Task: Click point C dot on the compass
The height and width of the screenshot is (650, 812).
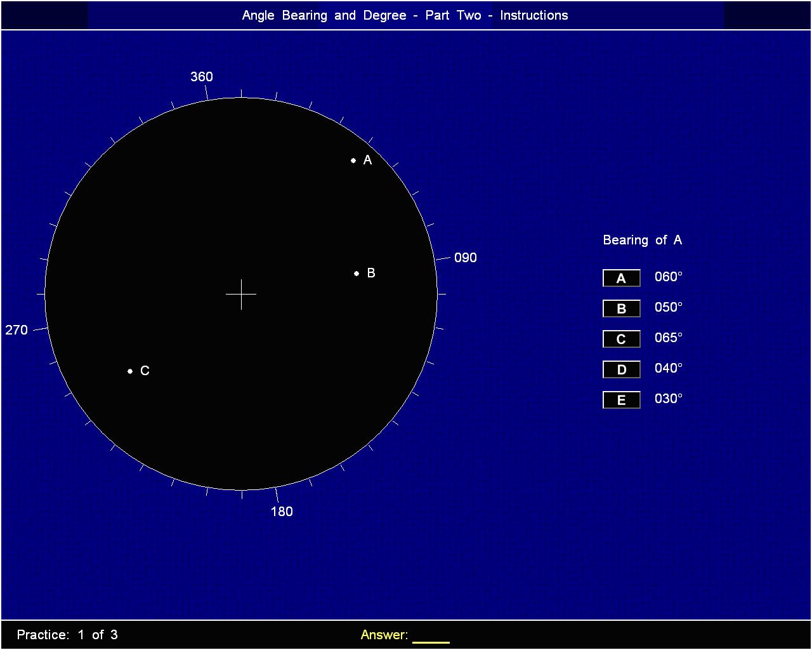Action: click(x=130, y=371)
